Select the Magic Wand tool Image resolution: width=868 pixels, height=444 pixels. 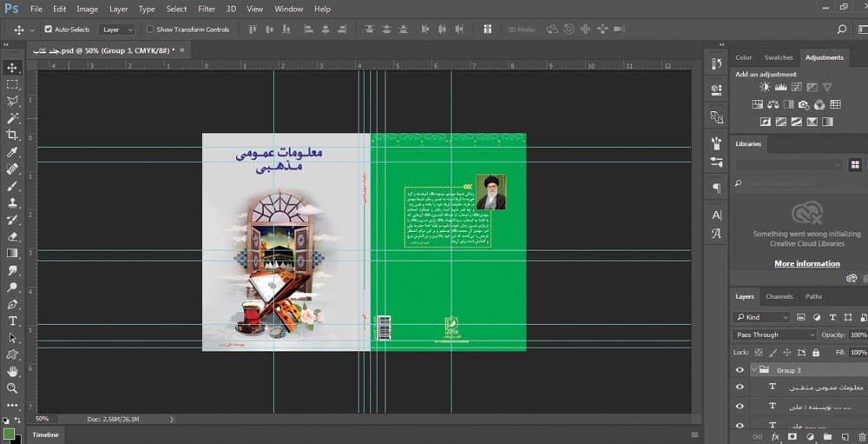click(11, 118)
